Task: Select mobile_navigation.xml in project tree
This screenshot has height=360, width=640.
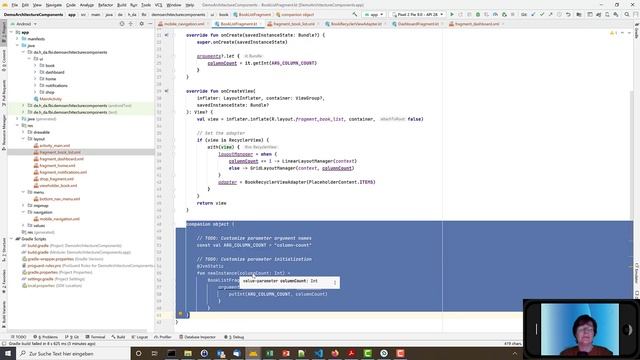Action: click(60, 219)
